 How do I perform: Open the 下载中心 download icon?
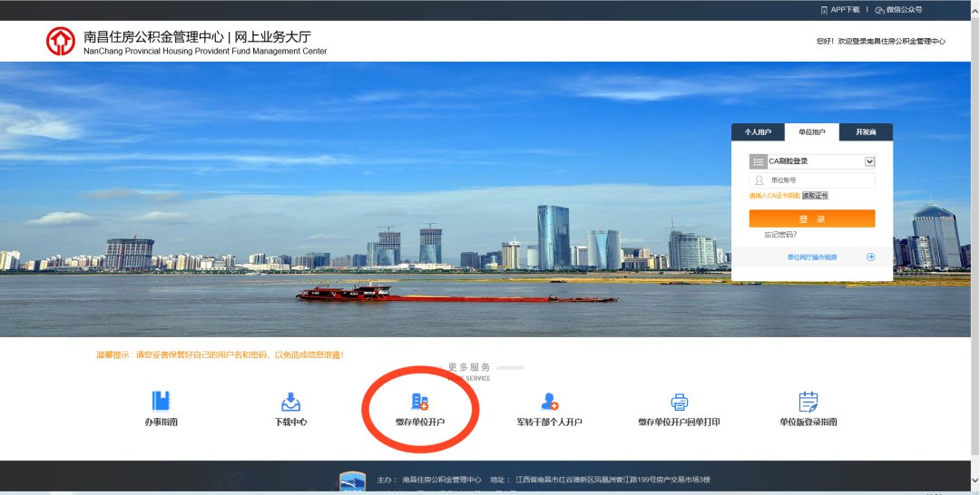(290, 402)
